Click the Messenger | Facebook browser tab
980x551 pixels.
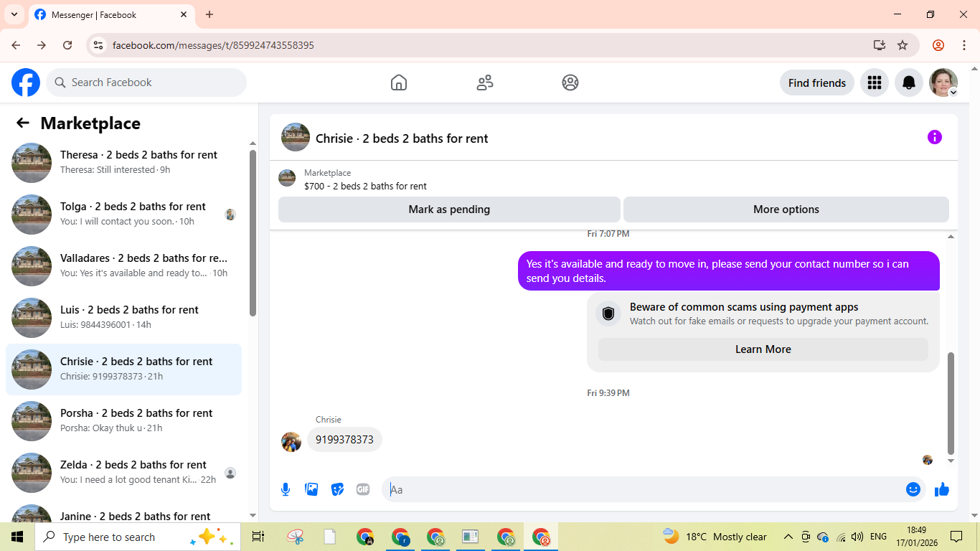click(x=111, y=14)
